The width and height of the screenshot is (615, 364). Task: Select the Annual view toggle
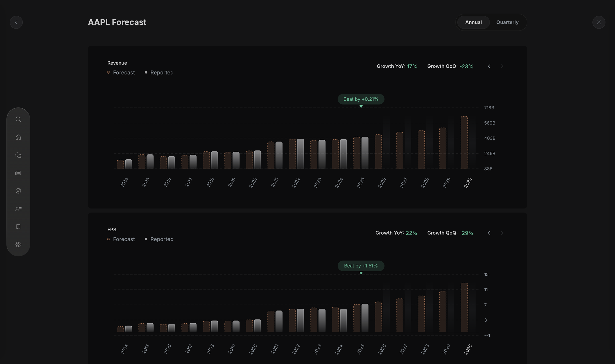pyautogui.click(x=473, y=22)
